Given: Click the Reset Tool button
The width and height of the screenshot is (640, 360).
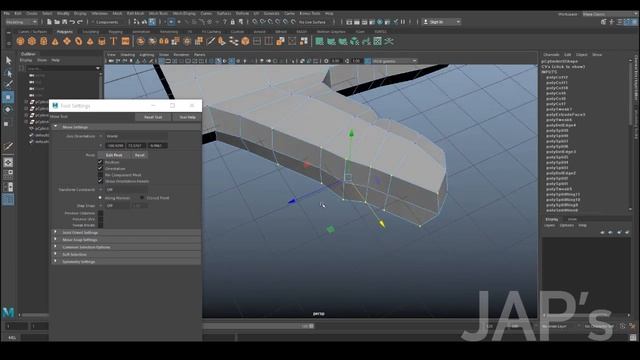Looking at the screenshot, I should click(153, 117).
